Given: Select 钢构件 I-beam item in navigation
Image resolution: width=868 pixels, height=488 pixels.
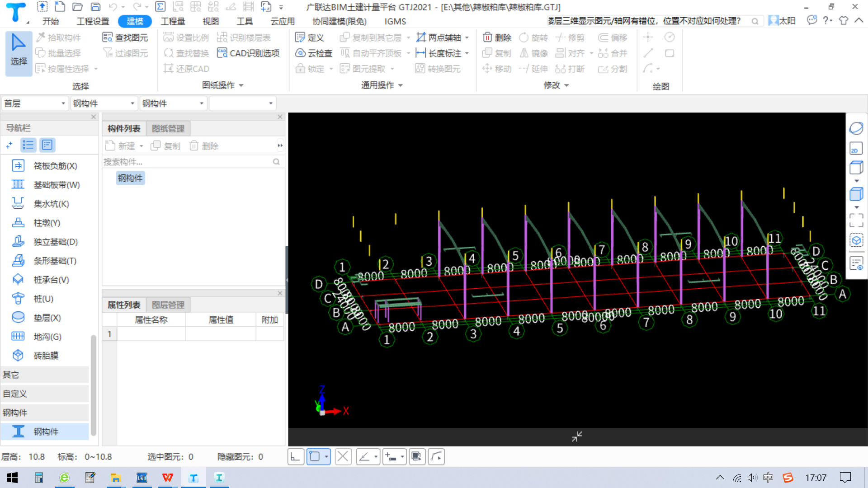Looking at the screenshot, I should tap(45, 432).
